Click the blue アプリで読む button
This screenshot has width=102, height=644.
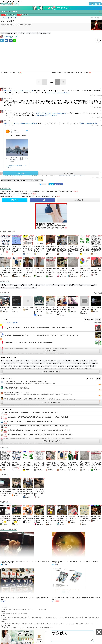pos(20,173)
